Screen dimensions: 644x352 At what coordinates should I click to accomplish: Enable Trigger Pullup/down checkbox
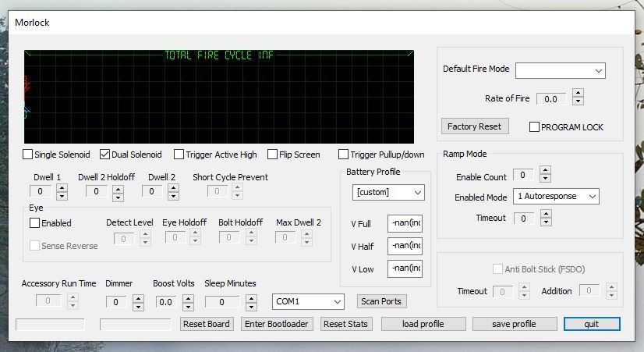[x=343, y=155]
